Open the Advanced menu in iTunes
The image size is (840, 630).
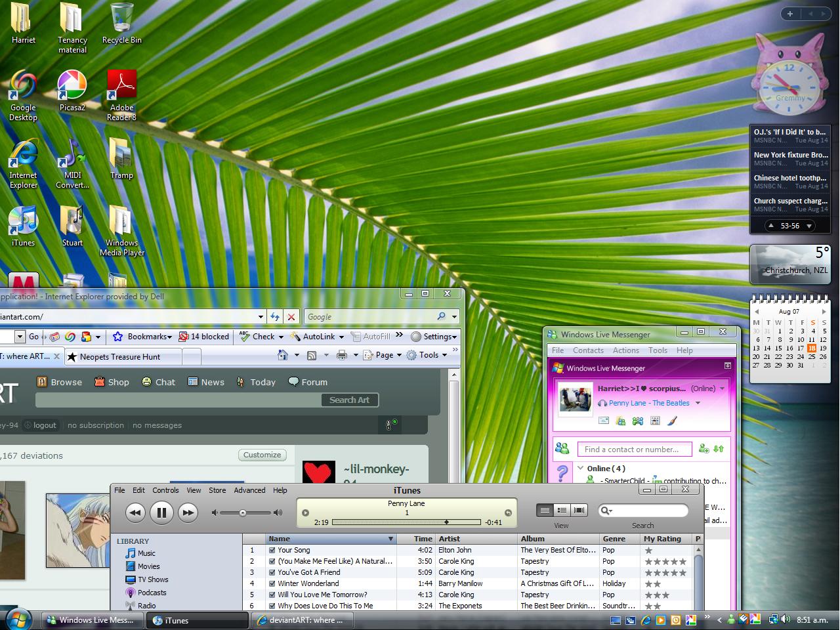[x=249, y=490]
